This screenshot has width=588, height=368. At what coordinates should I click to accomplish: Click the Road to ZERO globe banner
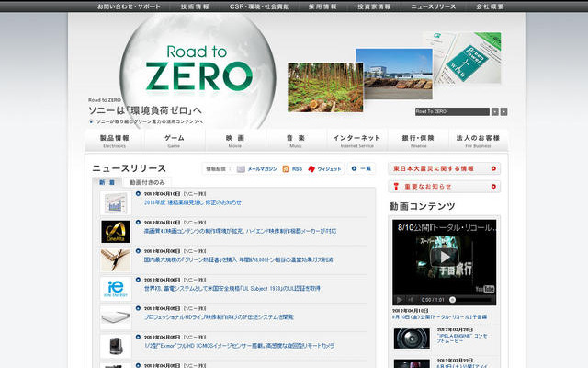click(x=198, y=74)
